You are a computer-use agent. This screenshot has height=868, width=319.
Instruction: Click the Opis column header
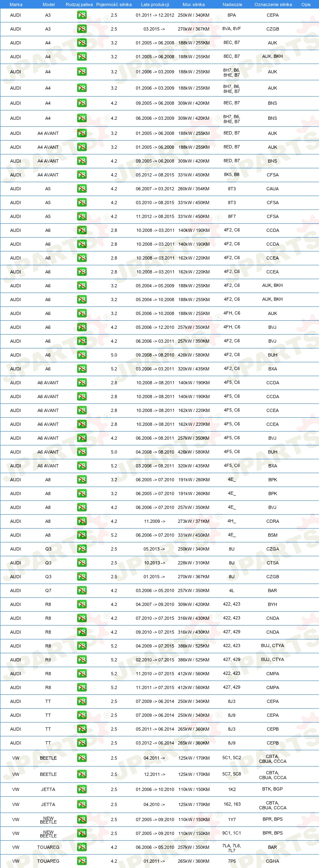306,4
